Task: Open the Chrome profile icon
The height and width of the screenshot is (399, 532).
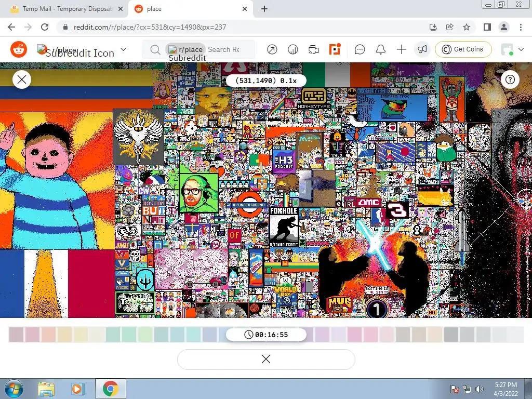Action: click(x=504, y=27)
